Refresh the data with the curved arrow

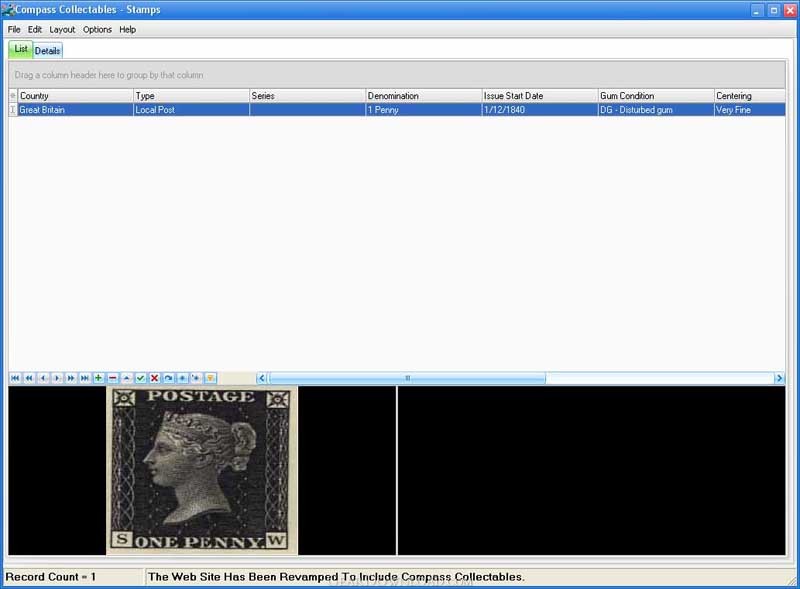[x=168, y=378]
